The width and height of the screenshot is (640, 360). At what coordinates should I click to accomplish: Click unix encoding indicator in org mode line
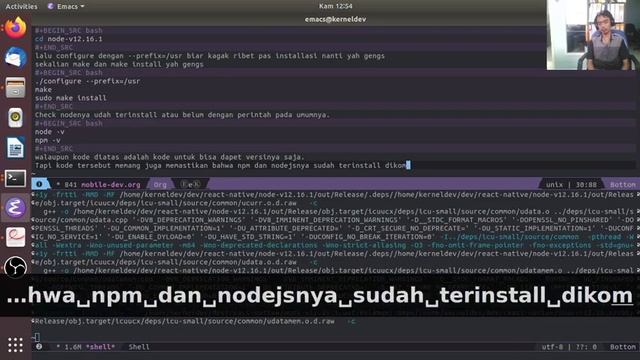(554, 184)
